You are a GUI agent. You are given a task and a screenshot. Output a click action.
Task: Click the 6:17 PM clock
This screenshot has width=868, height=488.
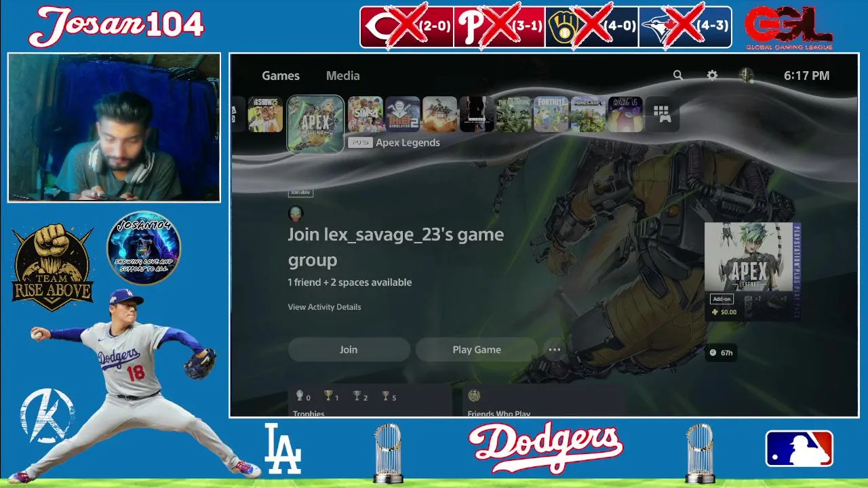[806, 76]
